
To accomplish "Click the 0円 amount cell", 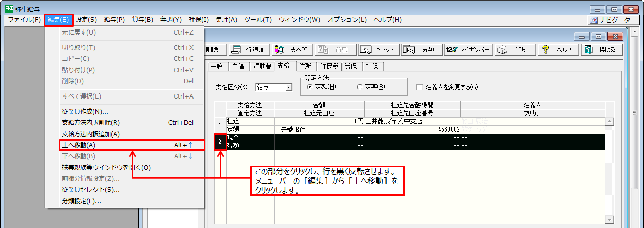I will [319, 121].
